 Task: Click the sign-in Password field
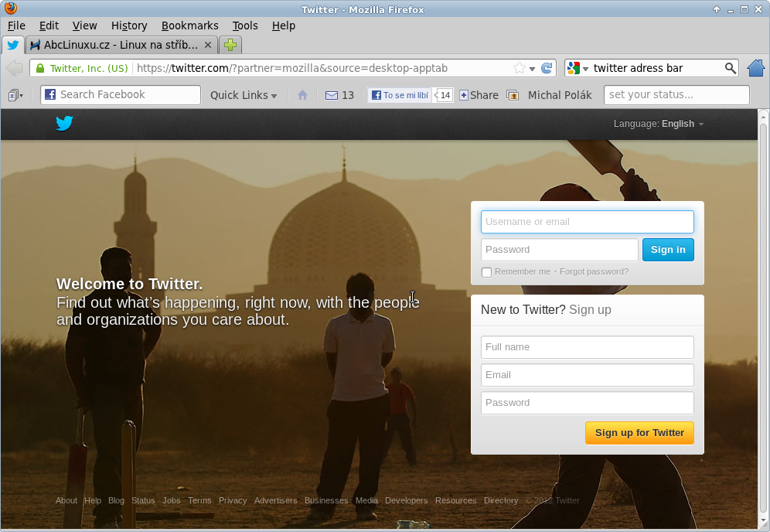[560, 250]
